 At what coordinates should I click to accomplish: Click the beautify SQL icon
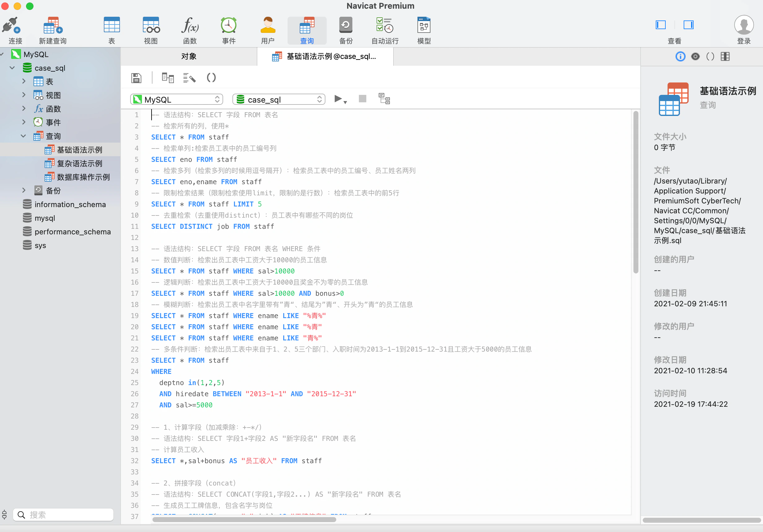pos(189,78)
